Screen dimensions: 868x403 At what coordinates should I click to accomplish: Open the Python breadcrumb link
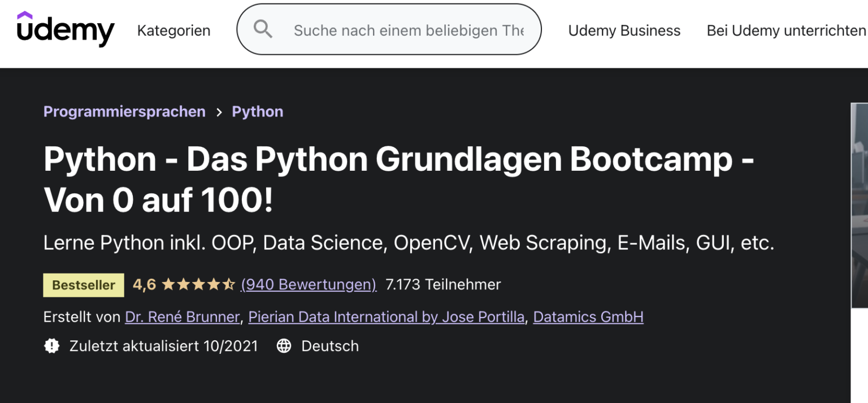click(x=257, y=111)
